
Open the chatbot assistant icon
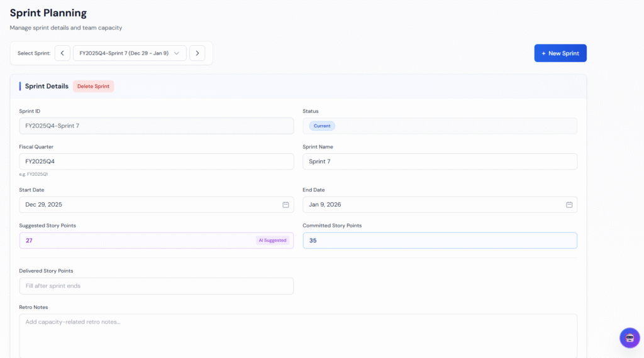(x=630, y=338)
